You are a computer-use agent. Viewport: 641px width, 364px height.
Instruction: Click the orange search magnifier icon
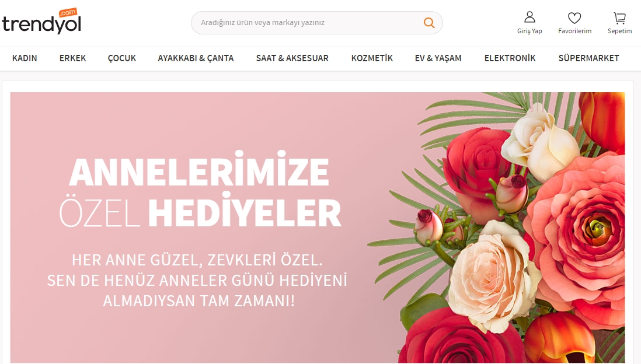pyautogui.click(x=429, y=23)
